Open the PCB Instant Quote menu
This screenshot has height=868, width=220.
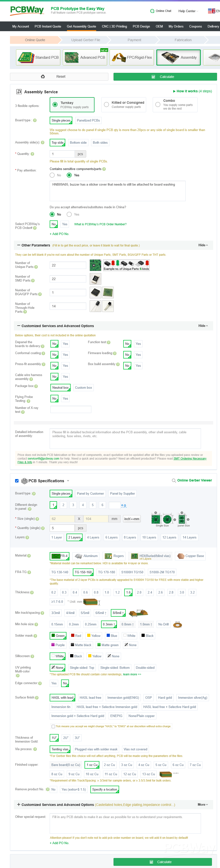click(x=48, y=26)
